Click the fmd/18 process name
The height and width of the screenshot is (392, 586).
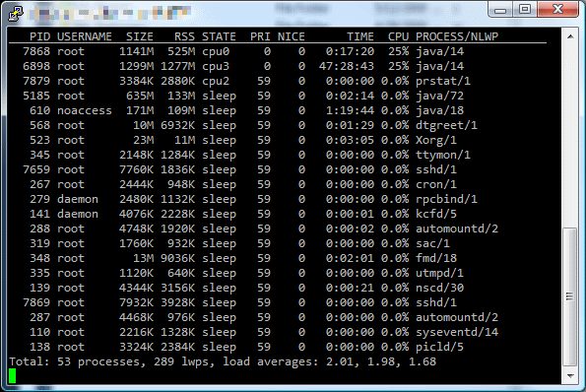pyautogui.click(x=436, y=258)
